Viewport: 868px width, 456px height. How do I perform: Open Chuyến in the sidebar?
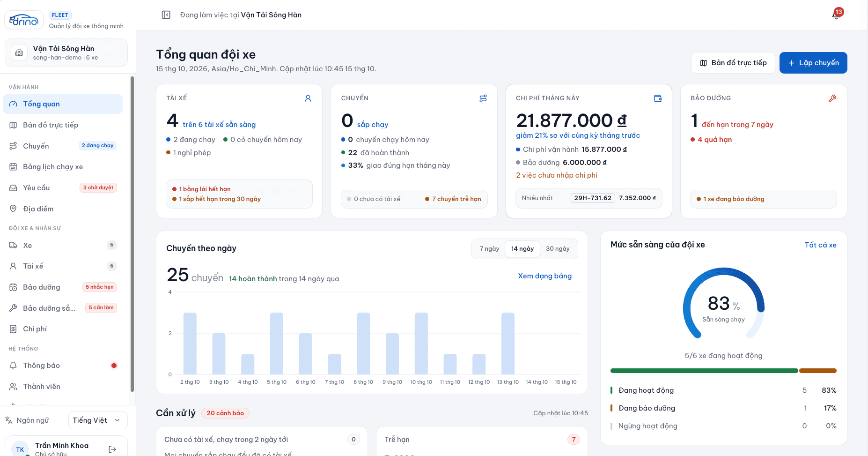coord(63,146)
